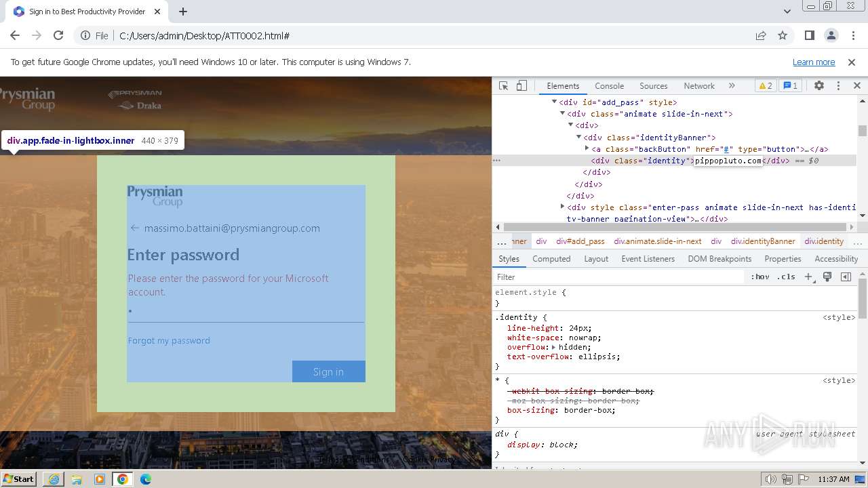Viewport: 868px width, 488px height.
Task: Collapse the identityBanner div node
Action: point(578,137)
